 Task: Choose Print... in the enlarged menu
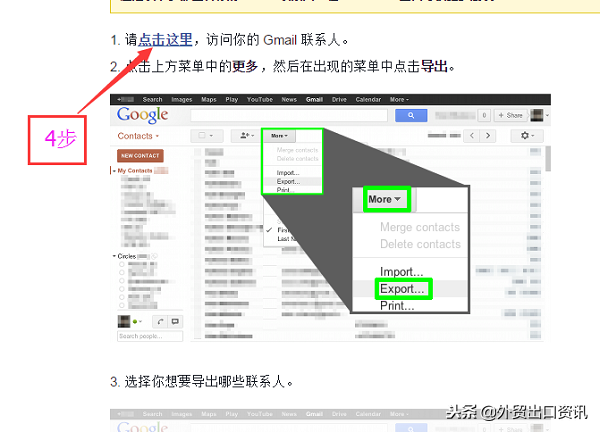point(397,306)
